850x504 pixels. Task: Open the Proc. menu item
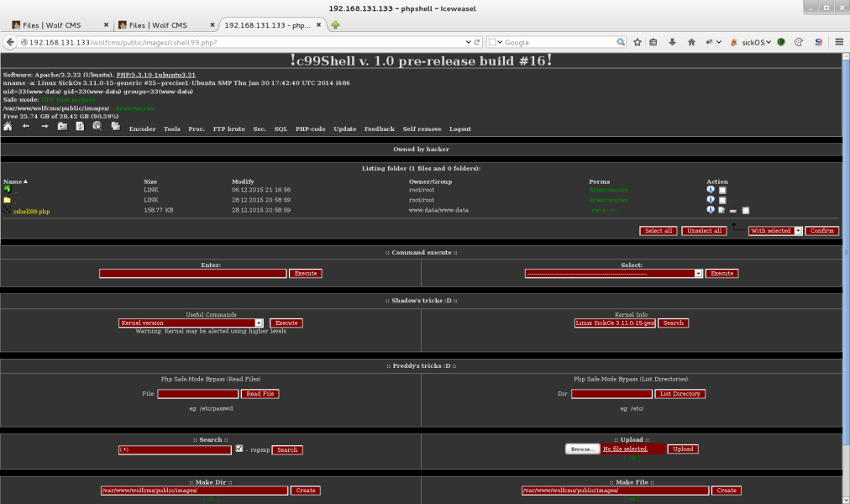(x=197, y=129)
